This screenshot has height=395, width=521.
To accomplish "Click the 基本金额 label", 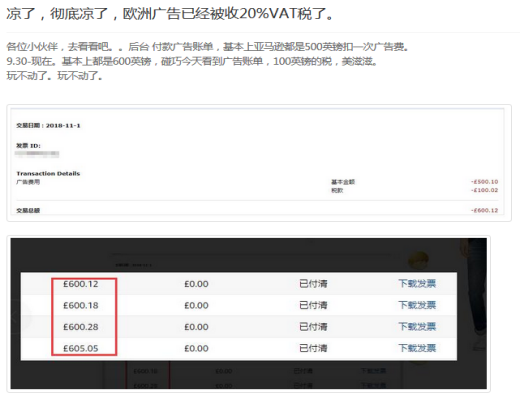I will 343,182.
